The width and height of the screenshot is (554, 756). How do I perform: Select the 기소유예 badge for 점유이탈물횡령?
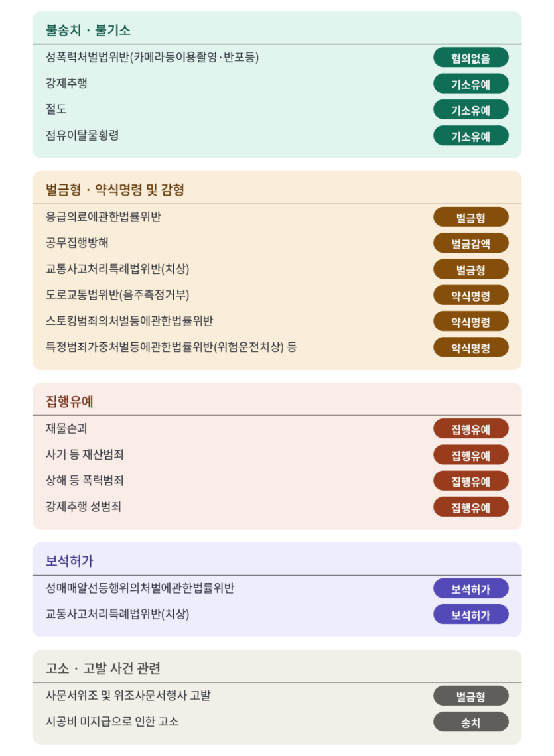(470, 136)
